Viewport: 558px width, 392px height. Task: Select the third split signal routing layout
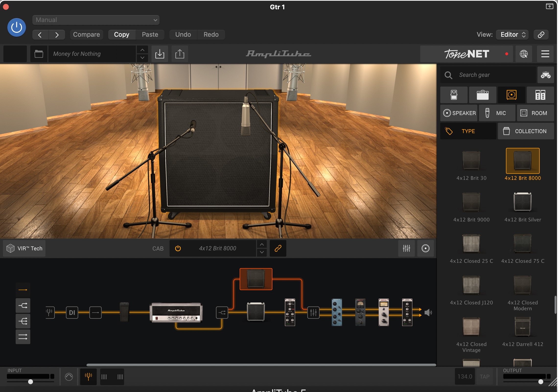click(x=23, y=321)
